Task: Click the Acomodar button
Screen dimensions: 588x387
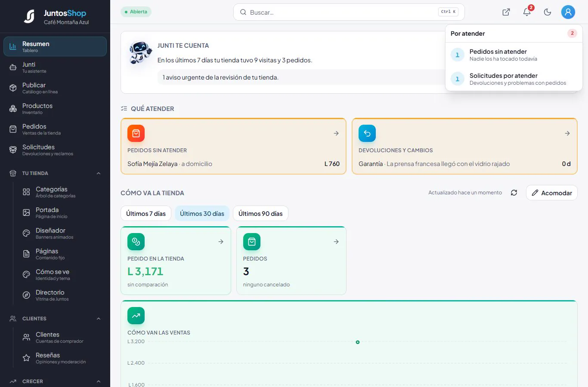Action: tap(552, 193)
